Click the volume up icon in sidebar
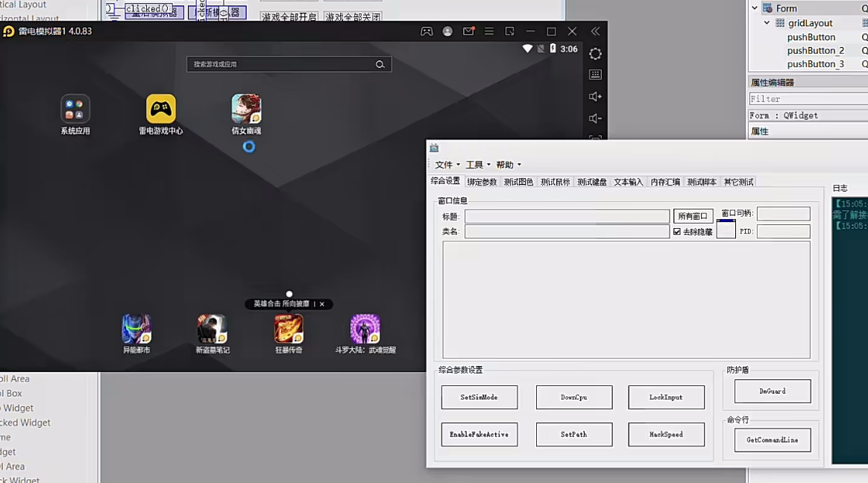 (595, 97)
